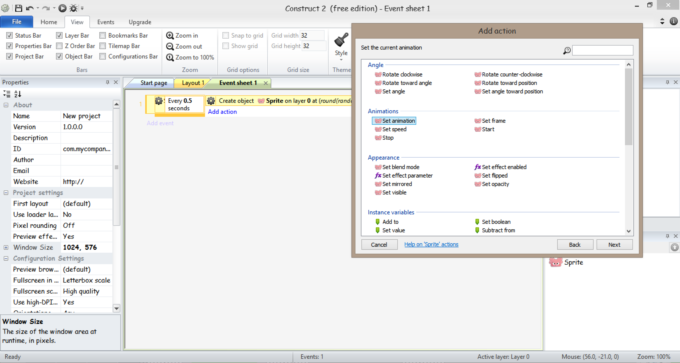Click the Zoom in magnifier icon
Image resolution: width=680 pixels, height=363 pixels.
[170, 36]
